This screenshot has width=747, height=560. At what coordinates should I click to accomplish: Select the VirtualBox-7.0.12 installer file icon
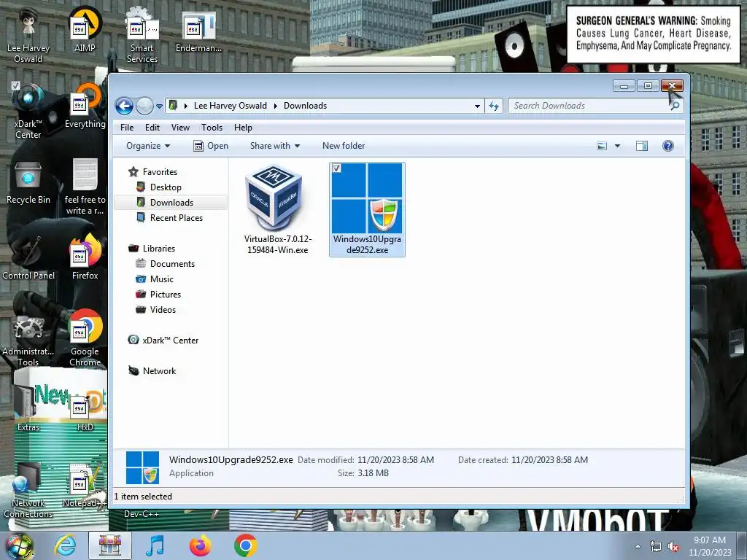coord(274,197)
